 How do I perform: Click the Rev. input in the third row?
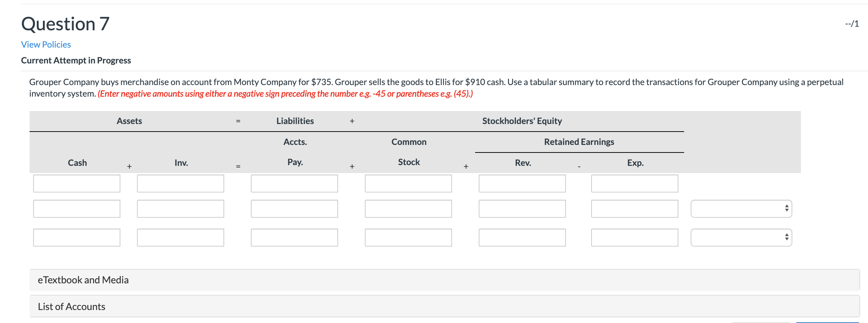(522, 237)
